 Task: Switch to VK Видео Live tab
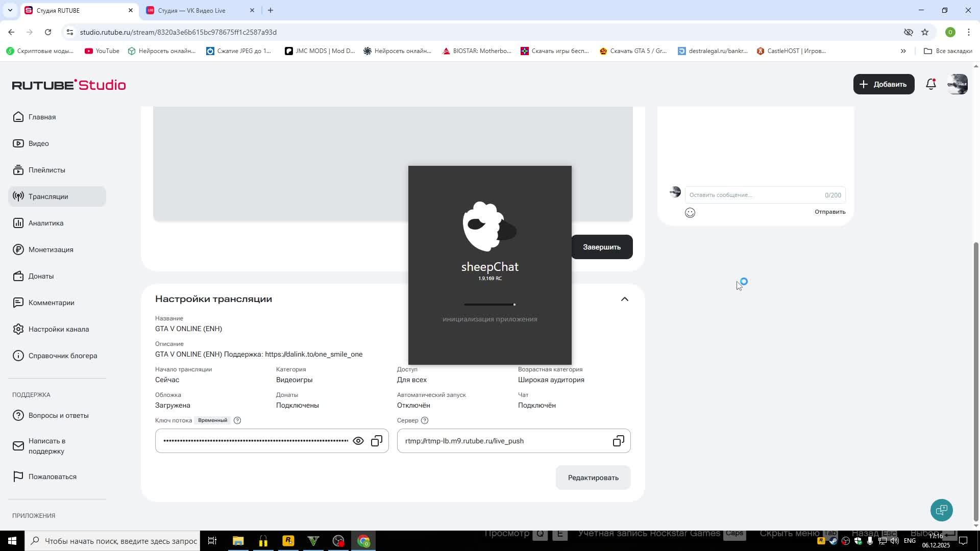pos(191,10)
